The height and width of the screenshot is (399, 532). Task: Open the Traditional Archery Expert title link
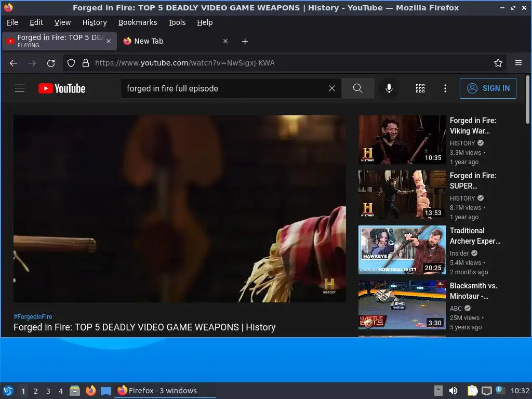[x=475, y=235]
